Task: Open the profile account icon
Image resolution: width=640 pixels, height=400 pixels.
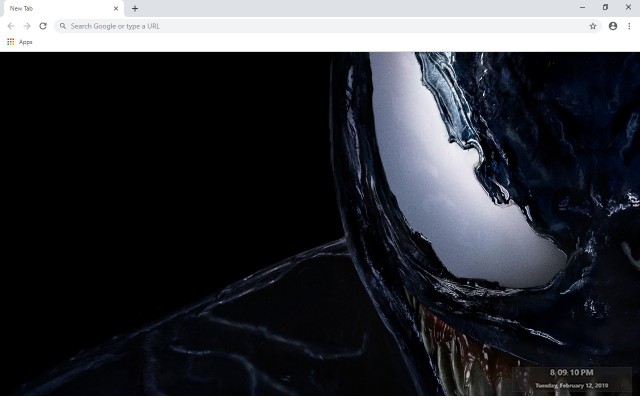Action: [613, 26]
